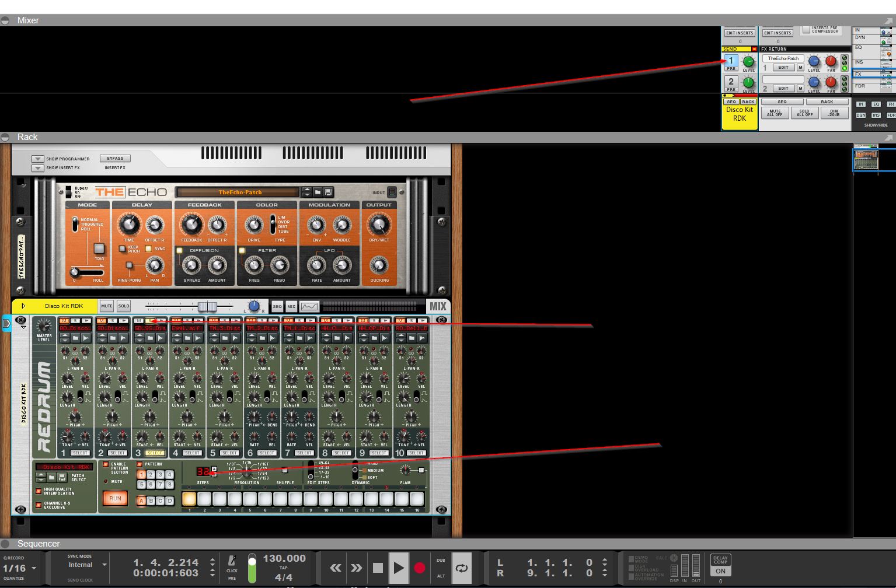Open the sample editor for Redrum channel 4
The image size is (896, 588).
(x=198, y=338)
